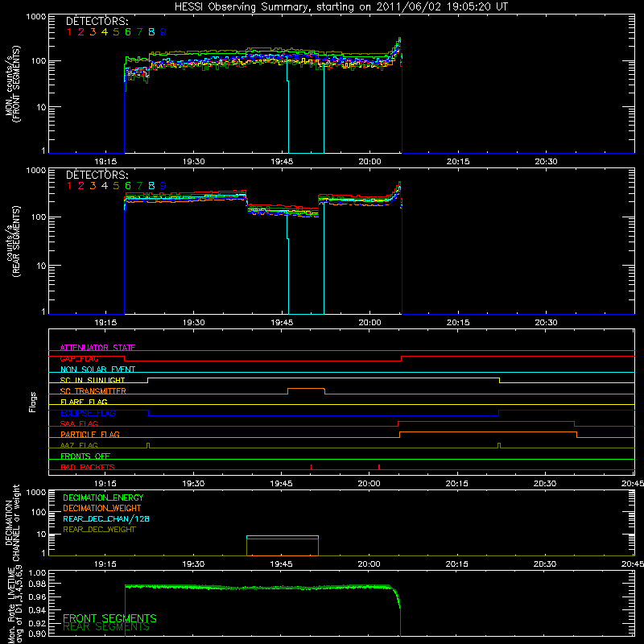Click the first BAD_PACKETS tick near 19:50

(x=311, y=467)
